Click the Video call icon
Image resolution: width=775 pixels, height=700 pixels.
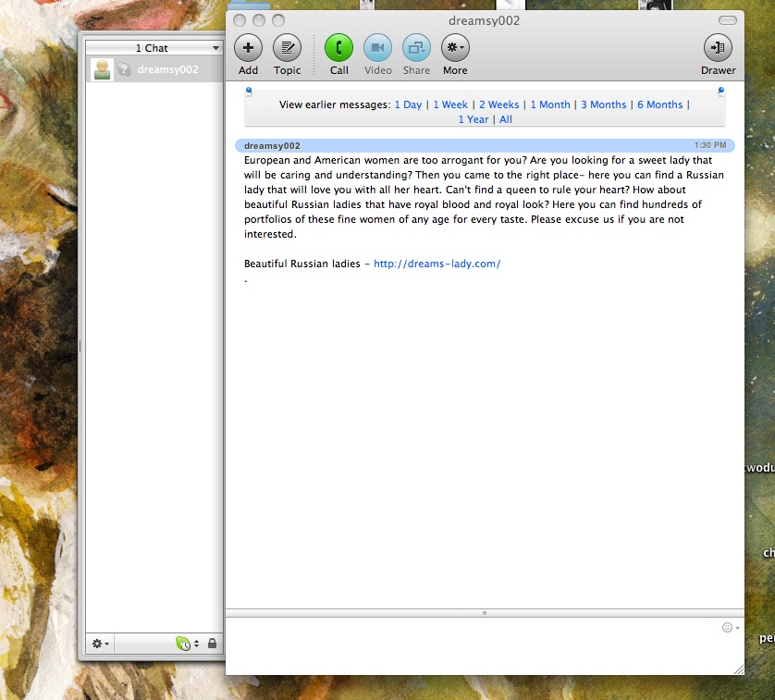377,47
